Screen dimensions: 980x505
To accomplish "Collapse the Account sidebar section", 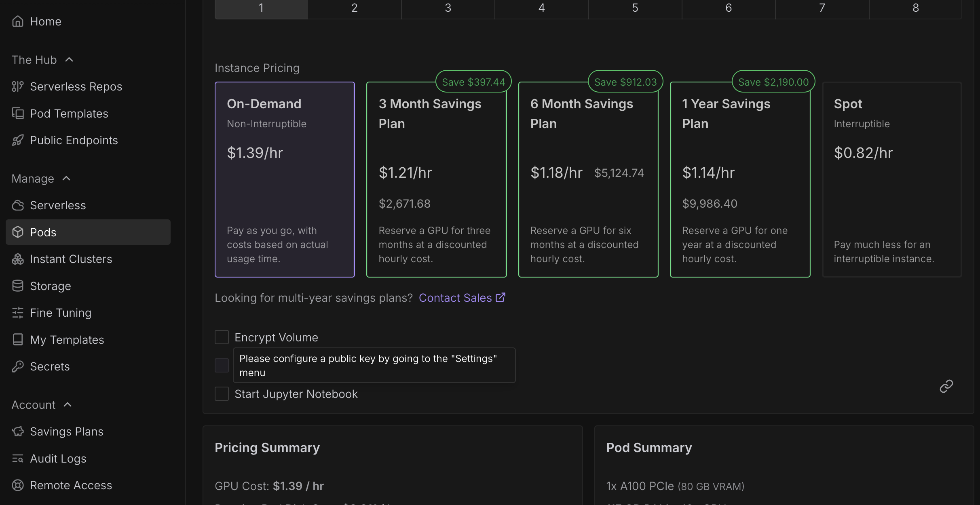I will (68, 405).
